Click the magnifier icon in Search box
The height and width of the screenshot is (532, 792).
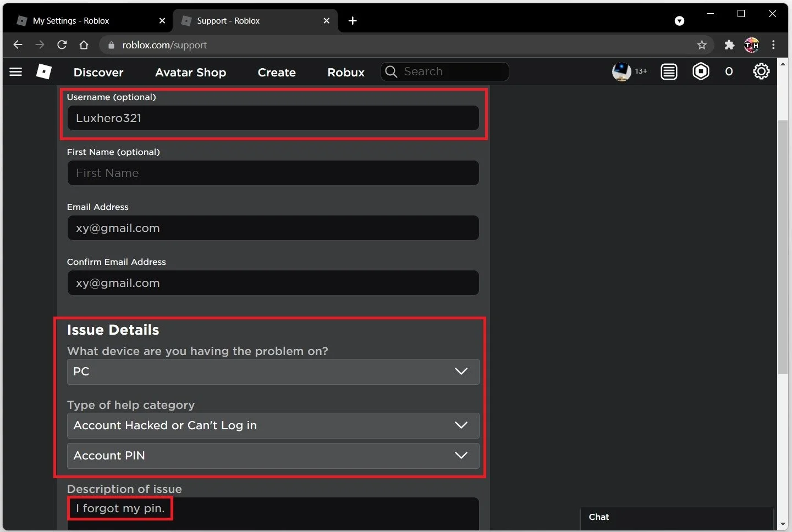click(391, 71)
